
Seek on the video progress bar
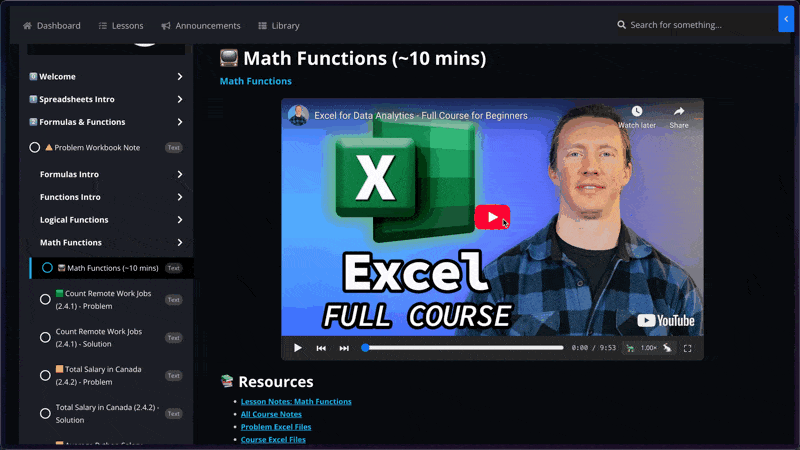[x=464, y=348]
